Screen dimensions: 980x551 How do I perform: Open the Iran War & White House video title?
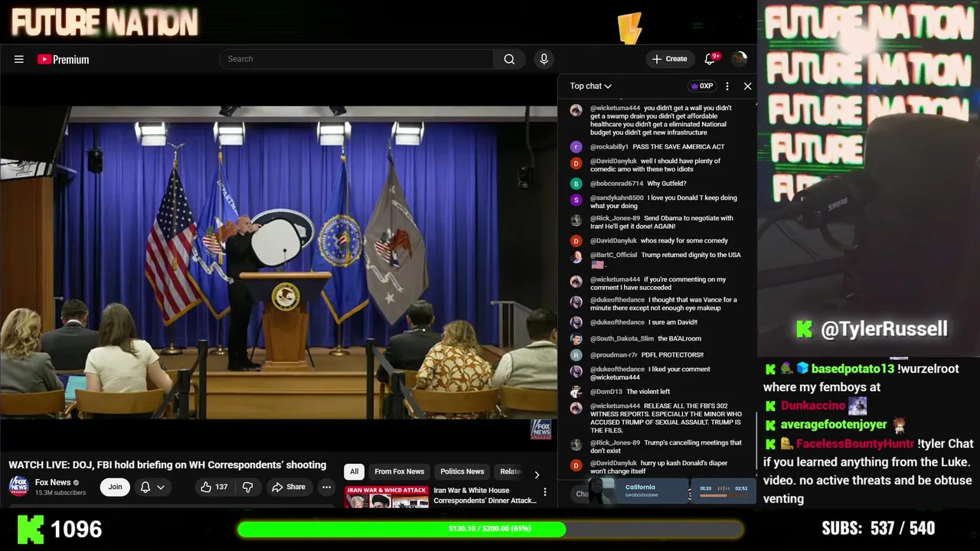tap(485, 495)
